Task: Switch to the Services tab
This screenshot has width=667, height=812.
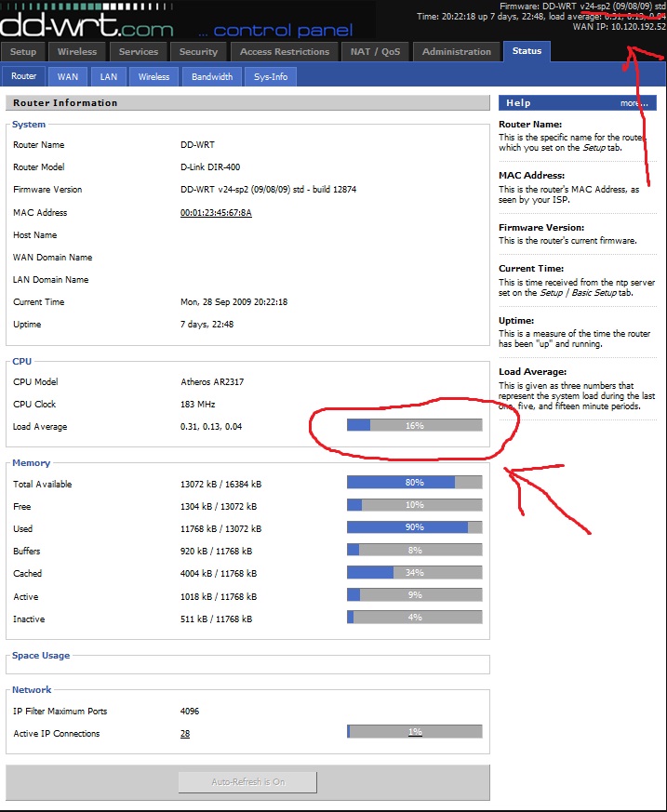Action: point(139,52)
